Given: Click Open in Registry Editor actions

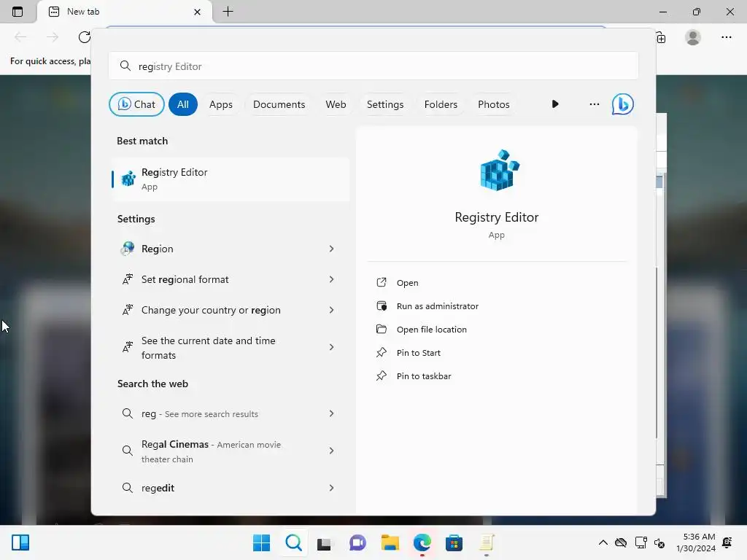Looking at the screenshot, I should (407, 282).
